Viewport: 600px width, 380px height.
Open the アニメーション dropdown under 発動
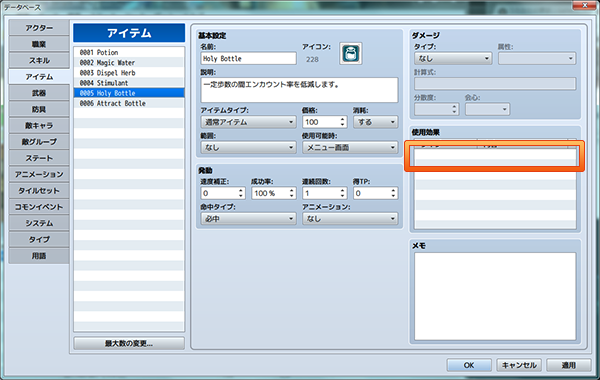pyautogui.click(x=350, y=219)
